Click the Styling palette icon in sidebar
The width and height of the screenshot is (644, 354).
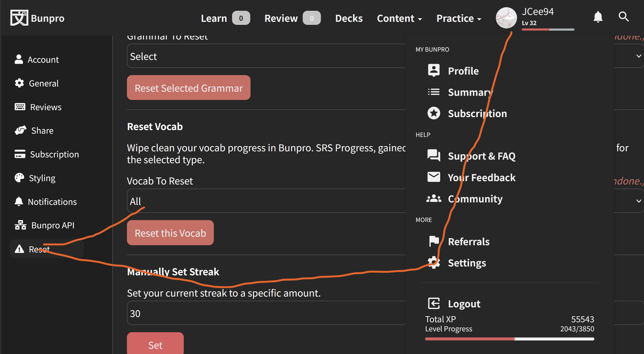click(x=19, y=178)
